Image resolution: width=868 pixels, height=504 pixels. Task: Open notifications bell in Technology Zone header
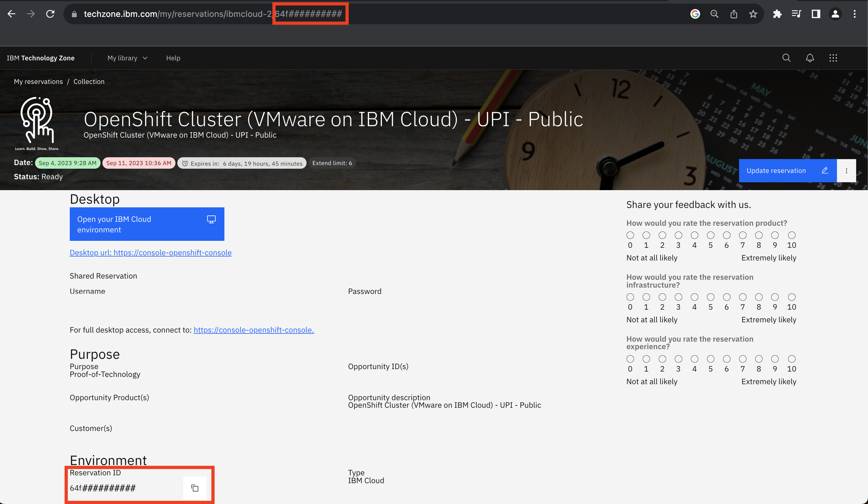(810, 58)
